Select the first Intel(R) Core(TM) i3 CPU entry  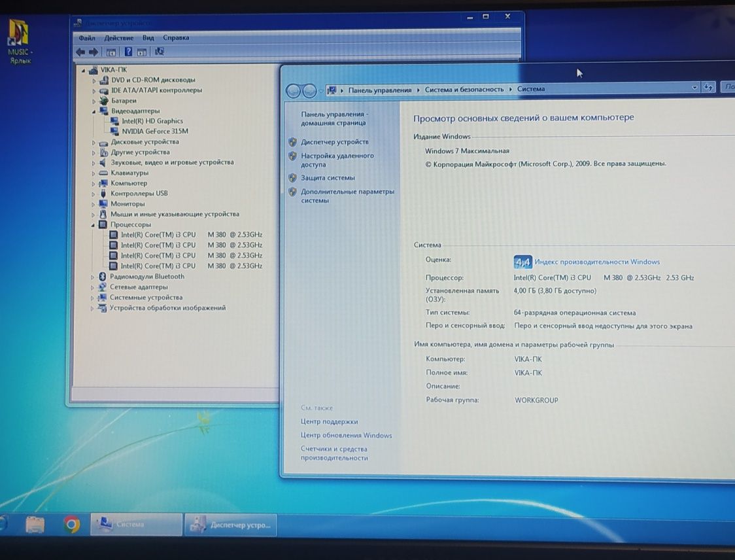point(191,234)
